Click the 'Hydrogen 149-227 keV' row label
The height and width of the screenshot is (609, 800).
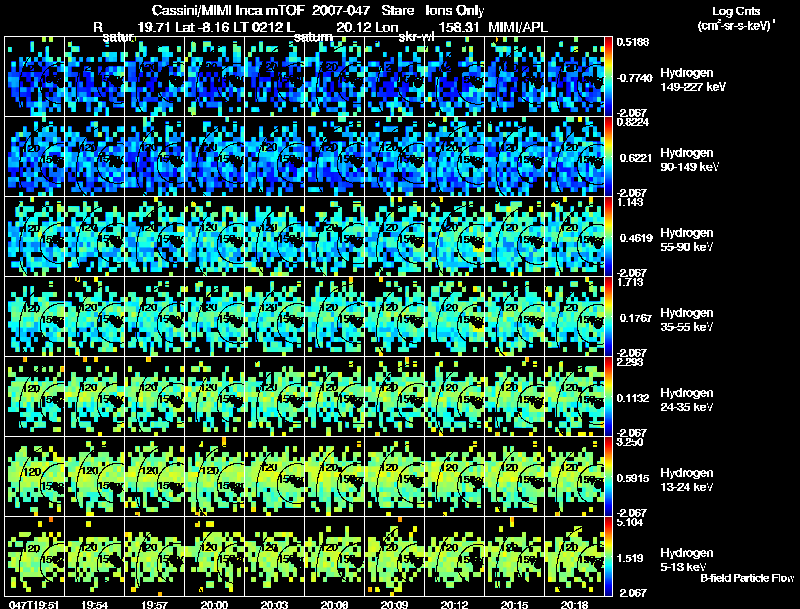693,80
